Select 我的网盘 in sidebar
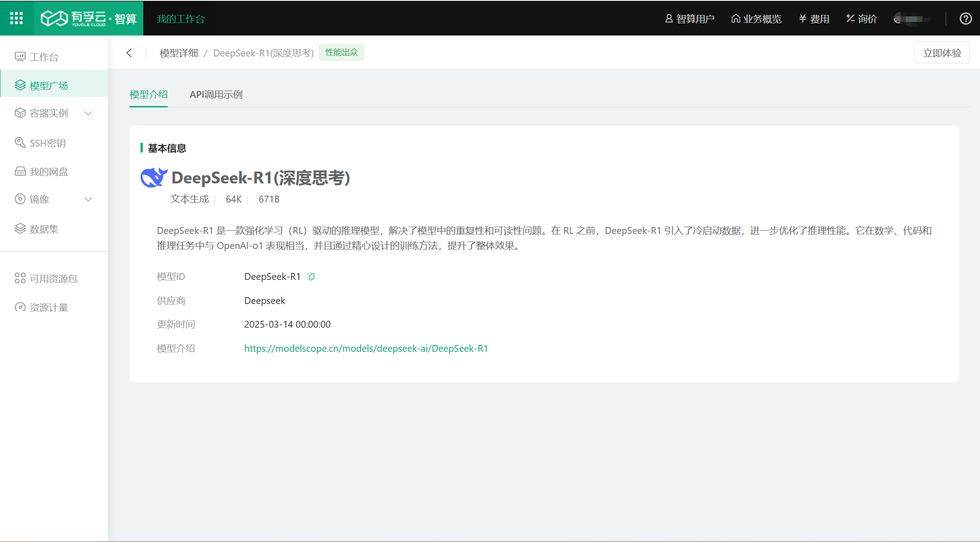 point(54,171)
